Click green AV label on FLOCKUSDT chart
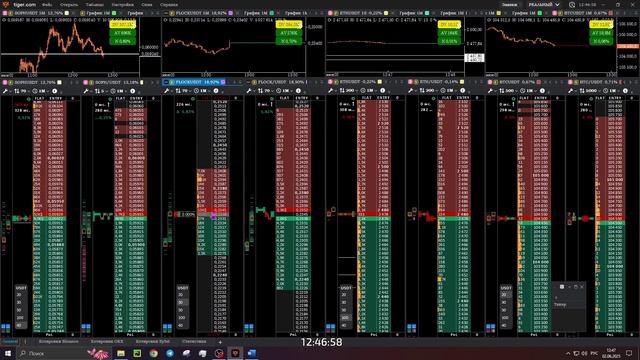Viewport: 640px width, 360px height. (x=289, y=33)
